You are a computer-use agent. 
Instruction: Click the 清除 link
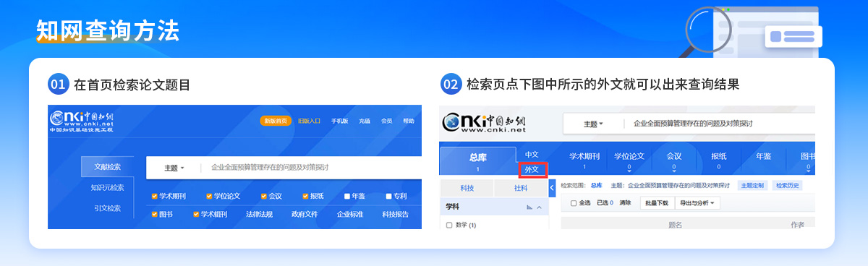coord(626,203)
